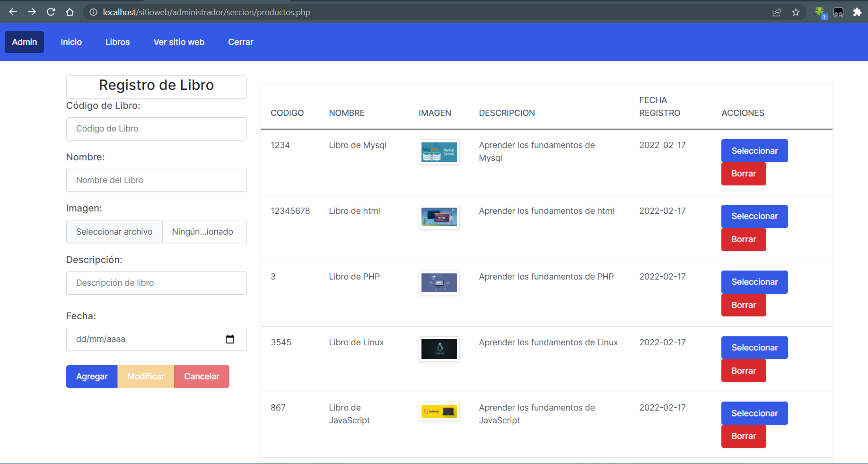Screen dimensions: 868x464
Task: Open Libros in the navbar
Action: click(x=117, y=42)
